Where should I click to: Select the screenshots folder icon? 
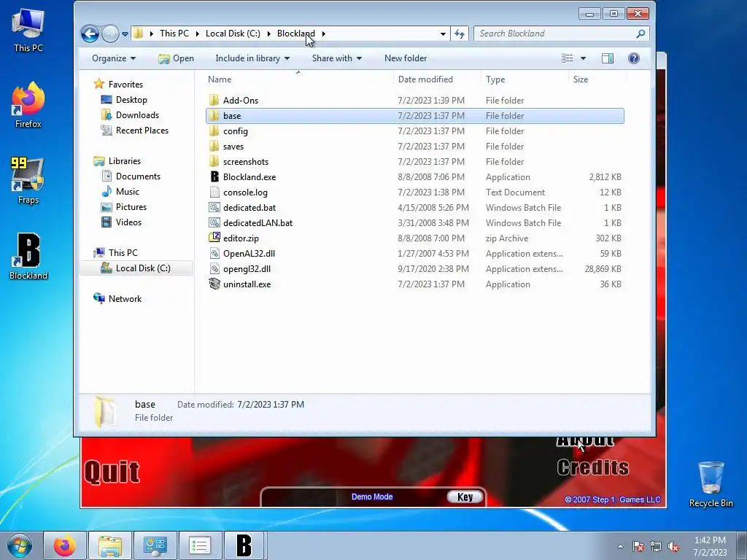[214, 161]
